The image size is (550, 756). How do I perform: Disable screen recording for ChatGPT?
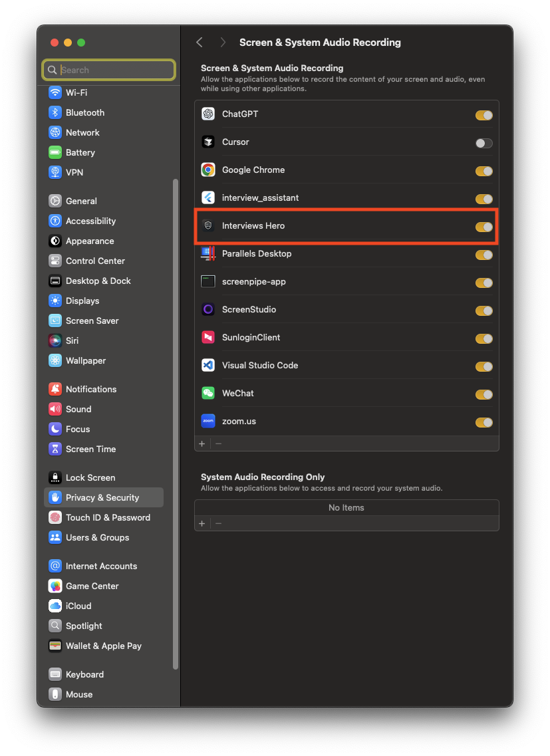(484, 115)
